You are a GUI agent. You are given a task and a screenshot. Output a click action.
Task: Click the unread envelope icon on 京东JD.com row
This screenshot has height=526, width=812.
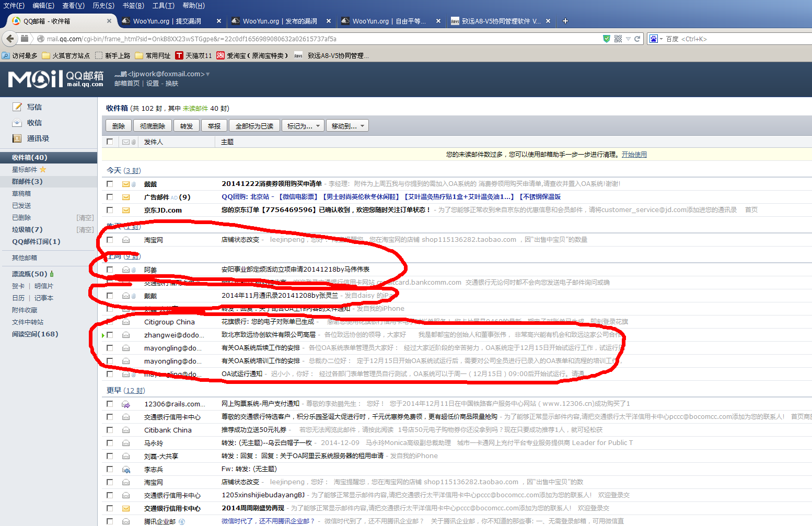pyautogui.click(x=126, y=210)
